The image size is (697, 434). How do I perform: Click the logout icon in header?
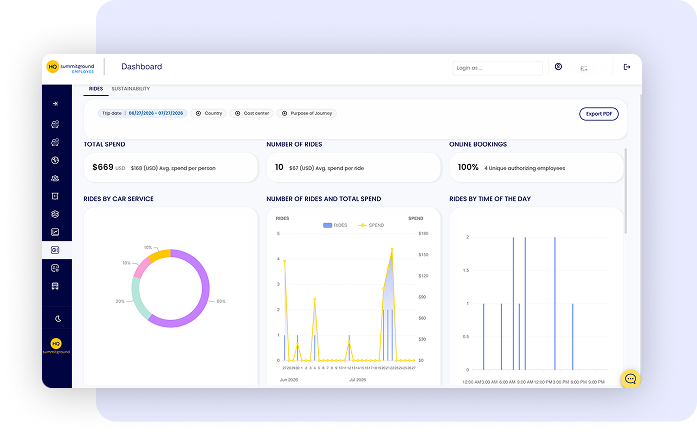627,67
